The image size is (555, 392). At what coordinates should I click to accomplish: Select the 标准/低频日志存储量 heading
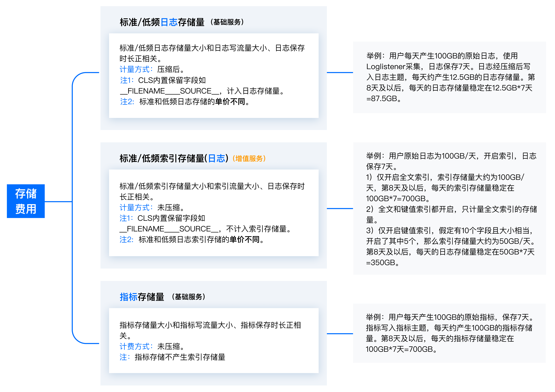(x=162, y=22)
